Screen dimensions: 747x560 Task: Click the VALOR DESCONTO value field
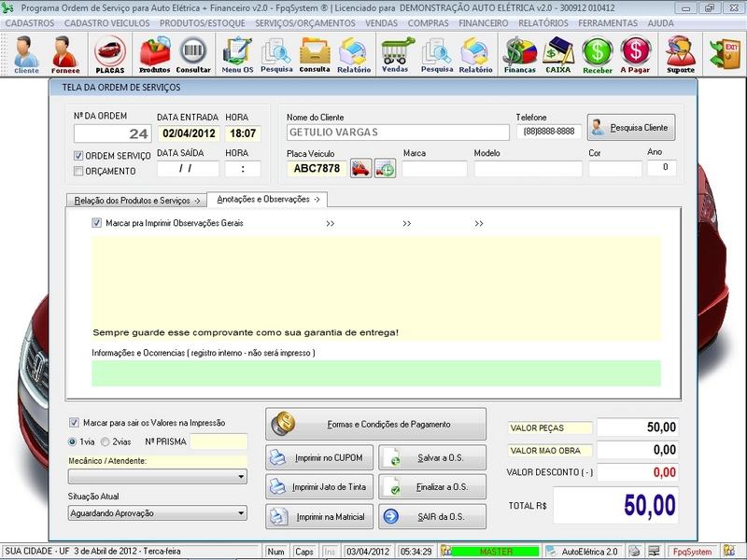point(638,472)
